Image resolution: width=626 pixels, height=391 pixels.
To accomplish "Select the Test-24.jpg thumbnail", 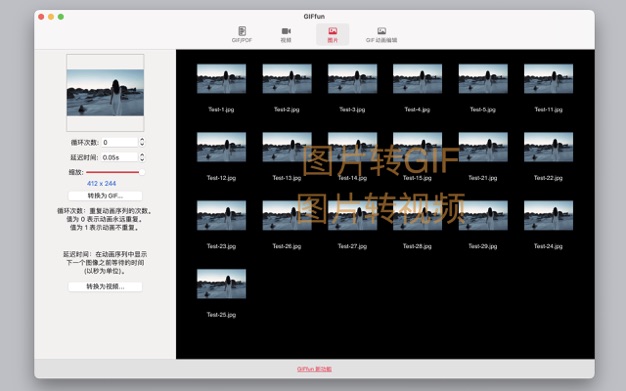I will pyautogui.click(x=548, y=215).
